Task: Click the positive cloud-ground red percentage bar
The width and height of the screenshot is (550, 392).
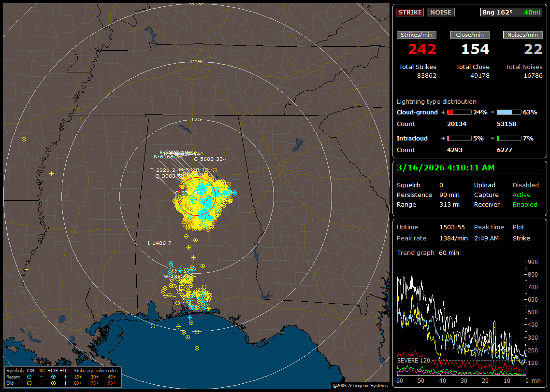Action: [x=459, y=112]
